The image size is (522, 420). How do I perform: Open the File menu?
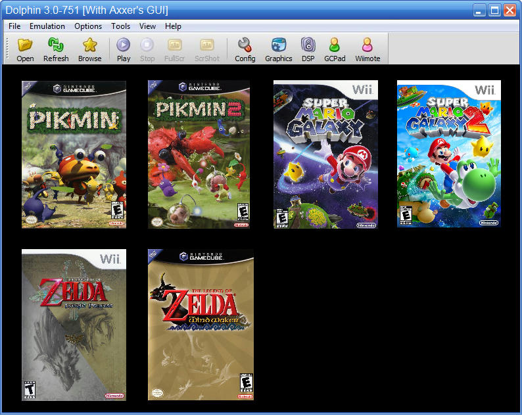[14, 26]
